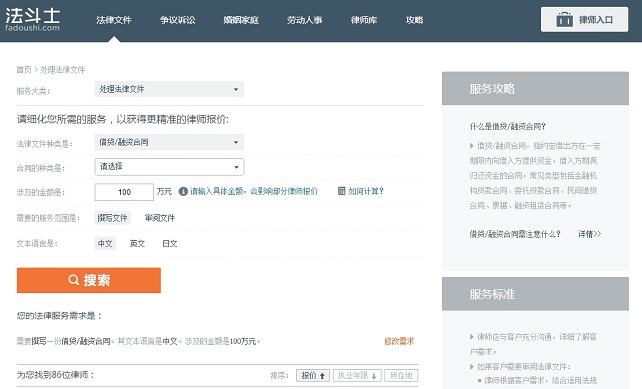Click the briefcase icon in 律师入口
Viewport: 642px width, 389px height.
(564, 19)
